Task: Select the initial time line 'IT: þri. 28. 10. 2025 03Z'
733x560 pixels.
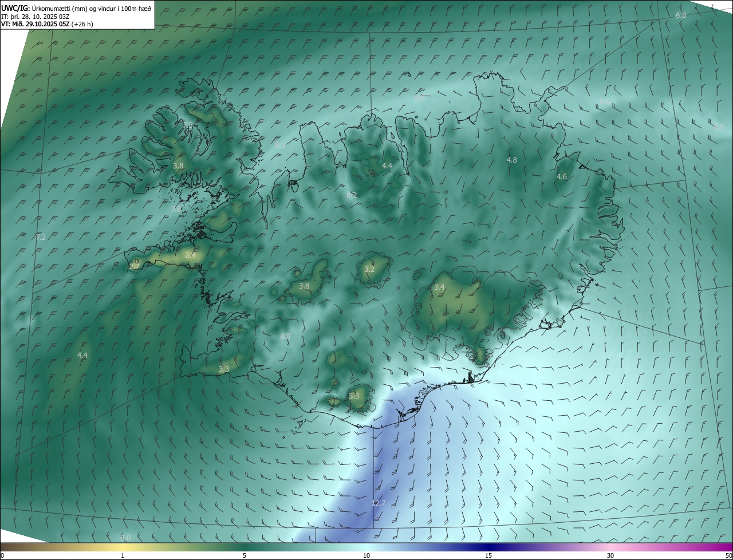Action: click(x=36, y=16)
